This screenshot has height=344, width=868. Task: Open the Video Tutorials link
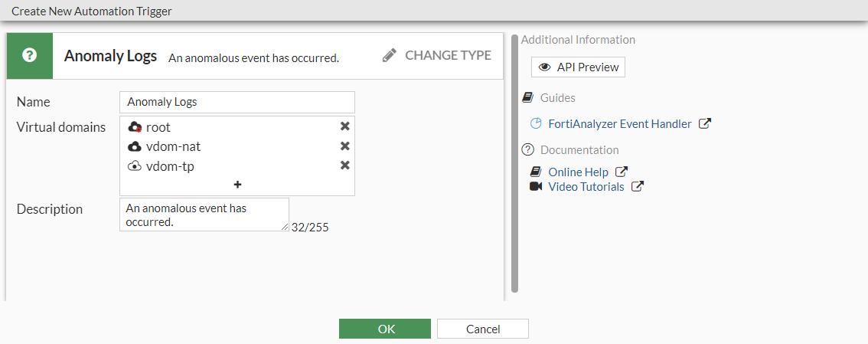point(586,187)
